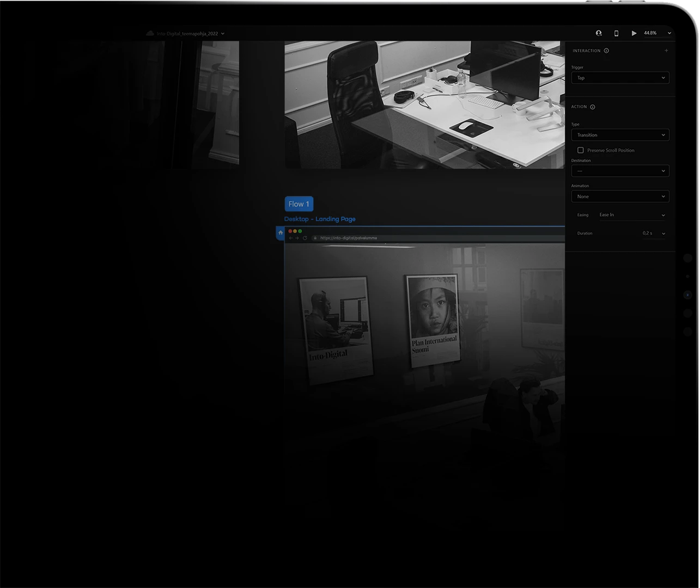Open the Animation dropdown set to None
Viewport: 700px width, 588px height.
pyautogui.click(x=620, y=196)
